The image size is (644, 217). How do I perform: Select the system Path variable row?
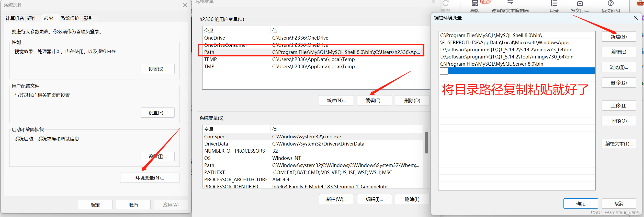(x=313, y=165)
